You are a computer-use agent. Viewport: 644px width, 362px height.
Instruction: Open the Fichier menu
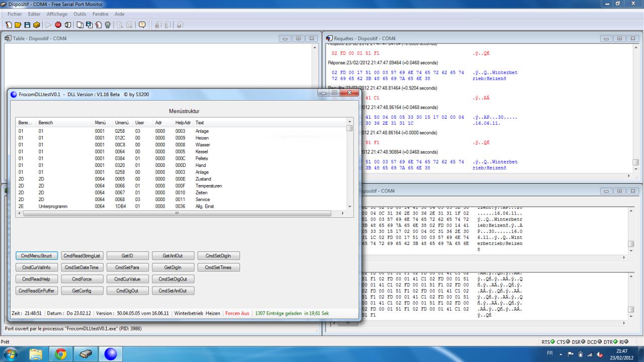pyautogui.click(x=15, y=14)
